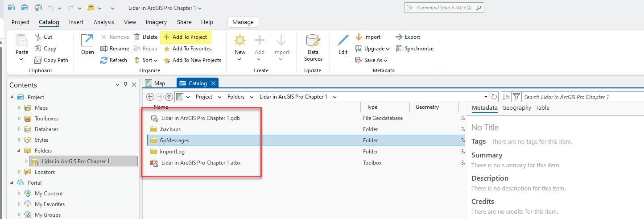Click the Export metadata arrow icon

pos(399,37)
